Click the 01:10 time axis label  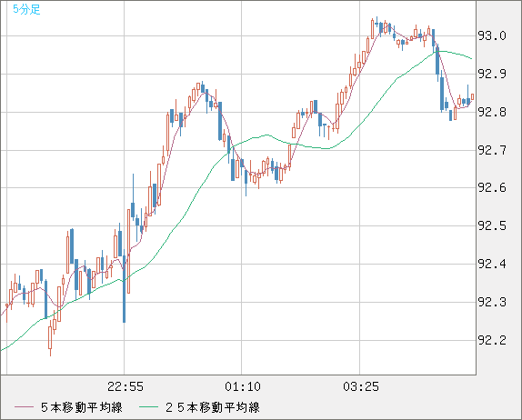tap(243, 386)
